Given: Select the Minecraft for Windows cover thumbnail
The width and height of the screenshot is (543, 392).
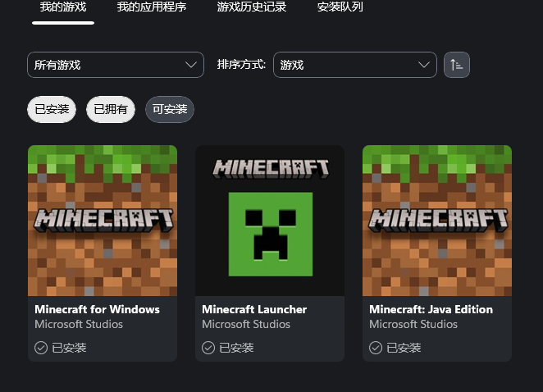Looking at the screenshot, I should (x=103, y=221).
